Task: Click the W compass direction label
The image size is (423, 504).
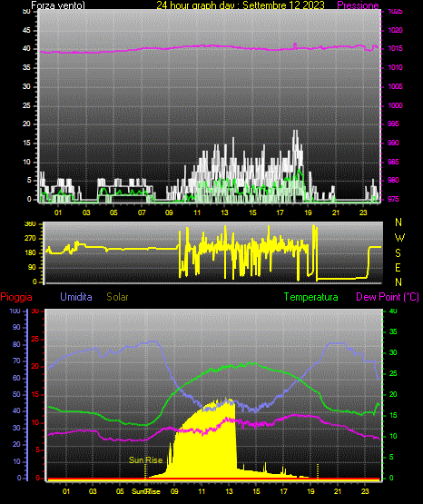Action: [x=399, y=238]
